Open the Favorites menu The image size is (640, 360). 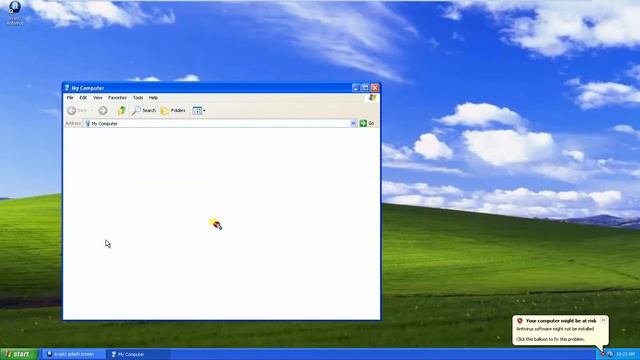click(117, 98)
